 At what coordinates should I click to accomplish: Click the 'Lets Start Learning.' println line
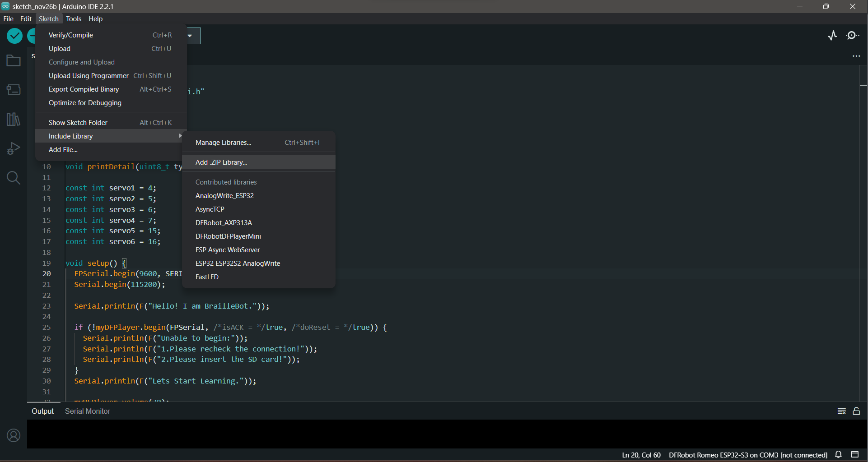[x=165, y=381]
